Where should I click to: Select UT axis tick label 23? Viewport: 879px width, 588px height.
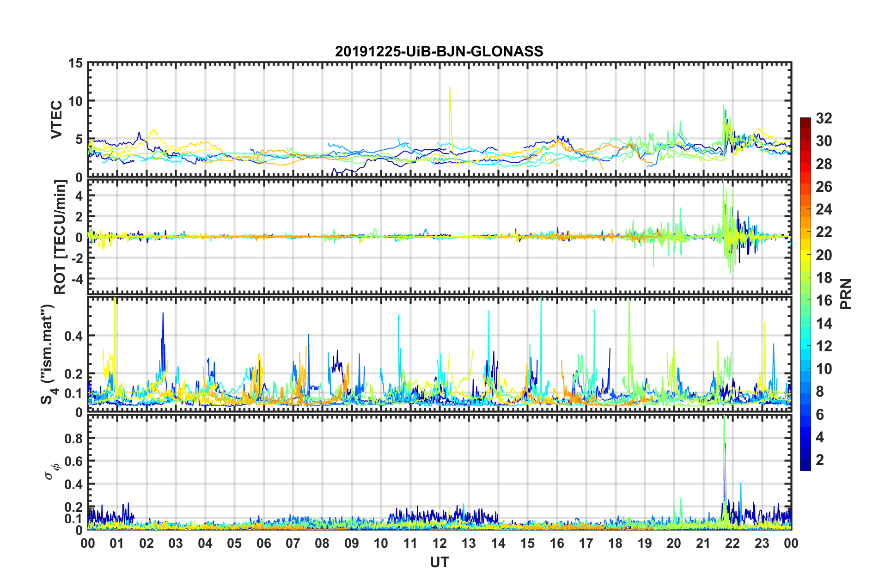[762, 543]
